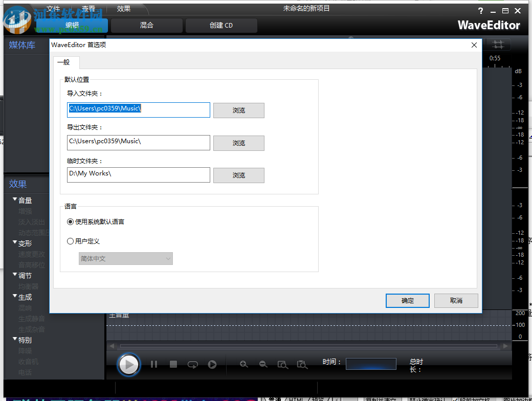532x401 pixels.
Task: Open the 文件 menu
Action: tap(53, 8)
